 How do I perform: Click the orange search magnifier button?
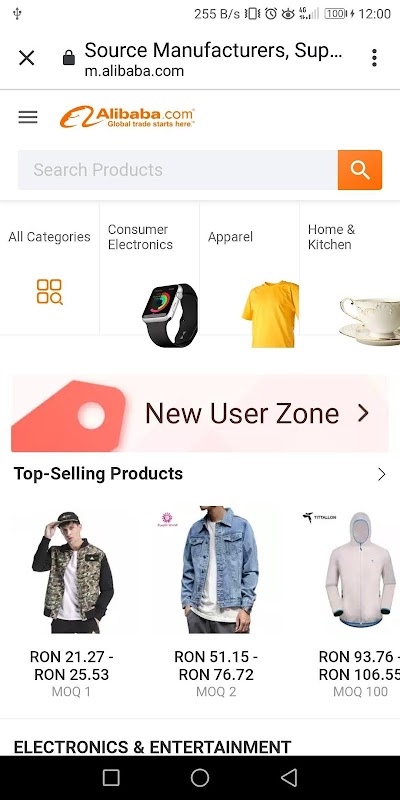pyautogui.click(x=360, y=170)
